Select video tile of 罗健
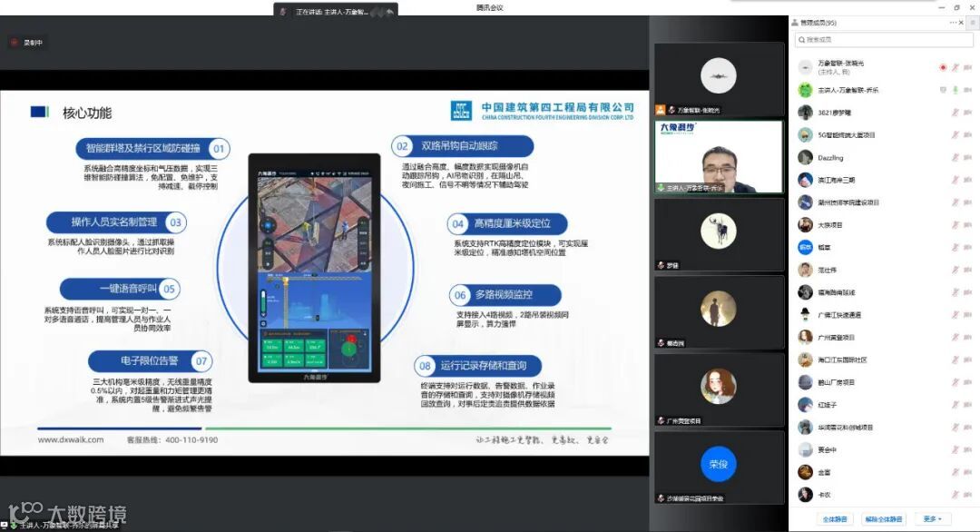This screenshot has height=532, width=980. click(719, 234)
